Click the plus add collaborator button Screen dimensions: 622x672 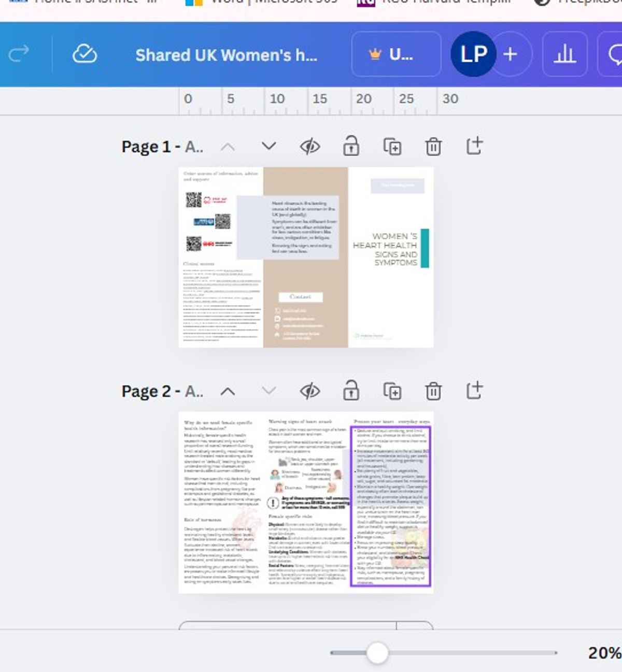(x=511, y=54)
